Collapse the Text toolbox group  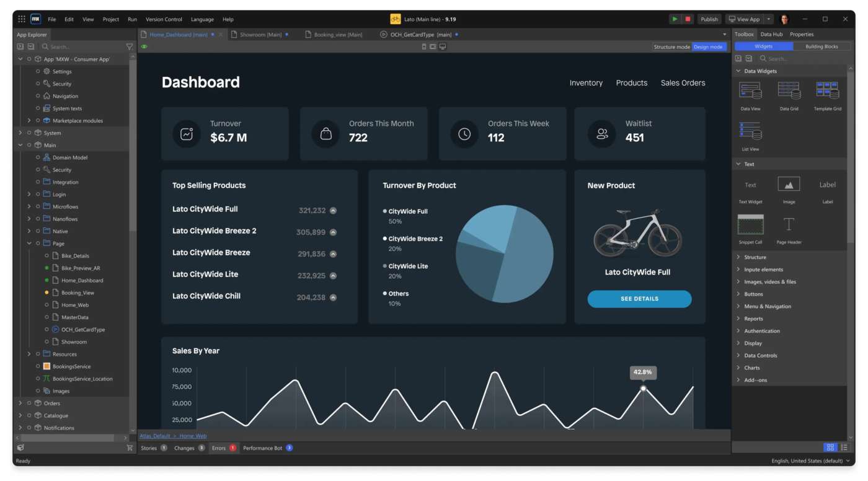[x=738, y=164]
